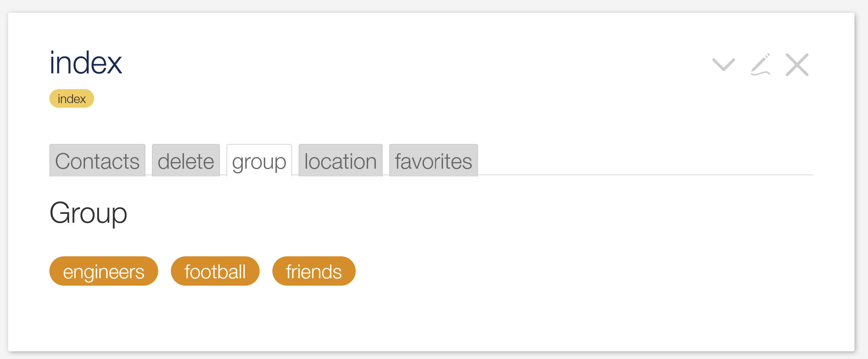Expand the tag dropdown on the orange engineers pill
868x359 pixels.
104,271
